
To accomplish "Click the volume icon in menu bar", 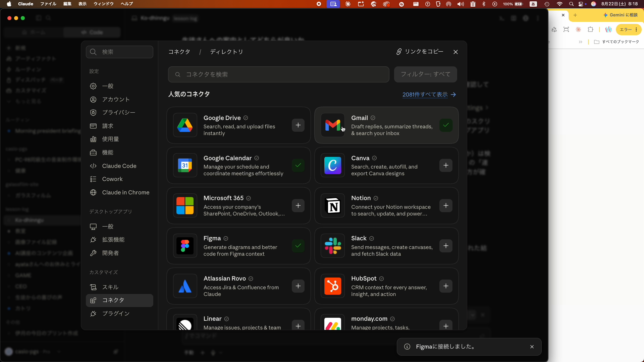I will [x=461, y=4].
